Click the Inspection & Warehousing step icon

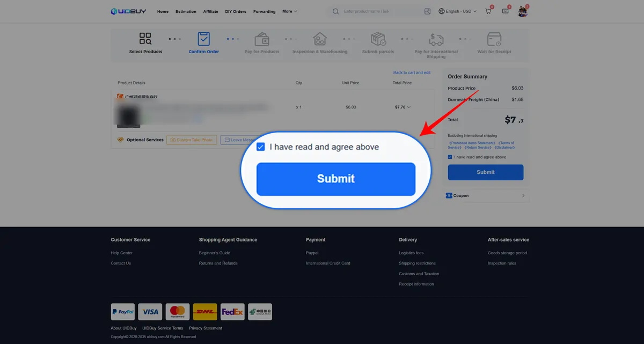click(320, 39)
